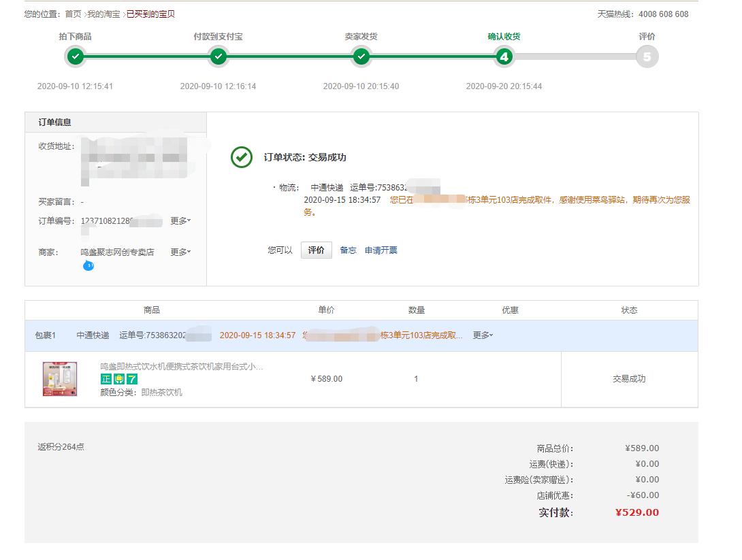Click the 中通快递 text in logistics detail

tap(327, 188)
